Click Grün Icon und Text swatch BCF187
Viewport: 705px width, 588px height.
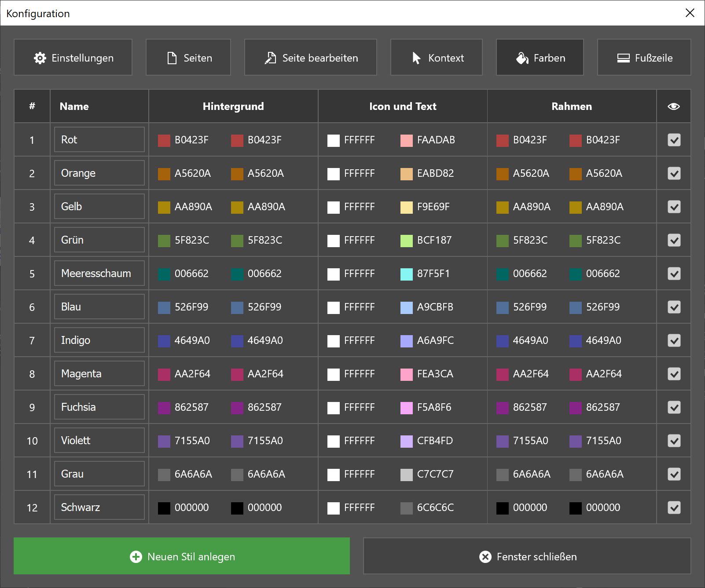click(x=407, y=241)
